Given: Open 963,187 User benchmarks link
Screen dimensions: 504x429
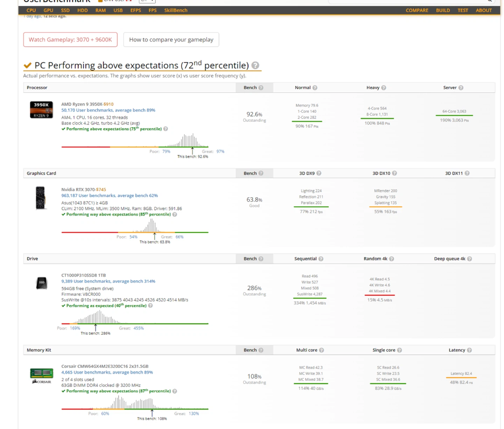Looking at the screenshot, I should tap(110, 196).
